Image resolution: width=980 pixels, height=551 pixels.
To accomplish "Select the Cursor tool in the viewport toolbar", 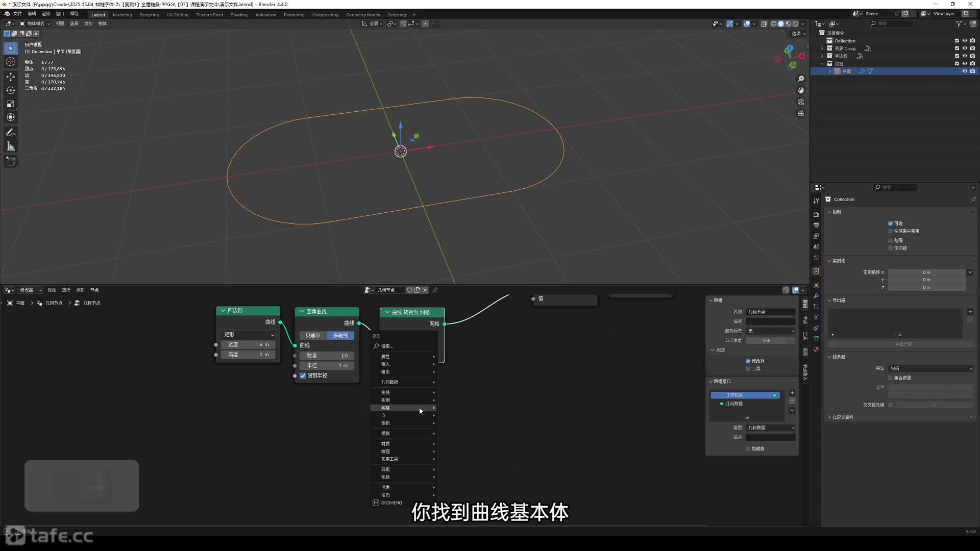I will (11, 62).
